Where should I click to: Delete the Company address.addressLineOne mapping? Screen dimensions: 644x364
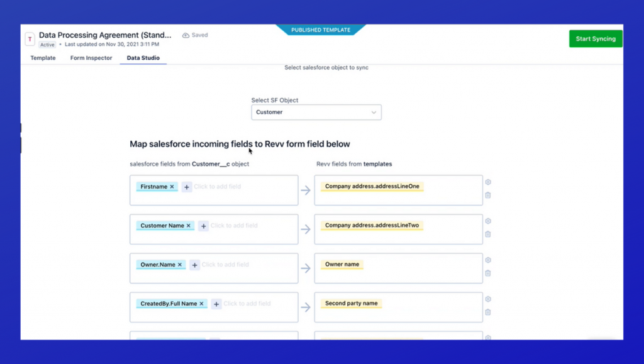click(x=488, y=196)
